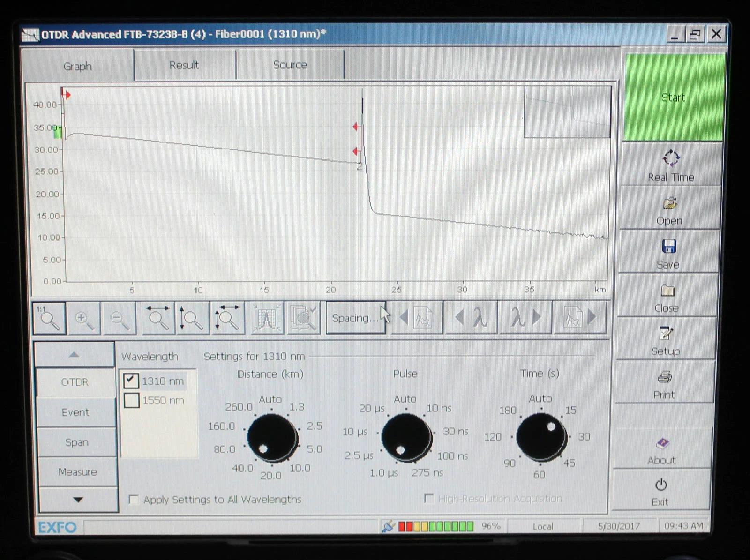The width and height of the screenshot is (750, 560).
Task: Select the Event side tab
Action: click(75, 412)
